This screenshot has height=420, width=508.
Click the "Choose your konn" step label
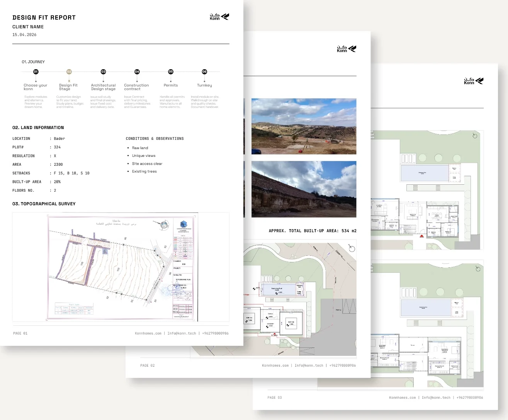tap(36, 87)
